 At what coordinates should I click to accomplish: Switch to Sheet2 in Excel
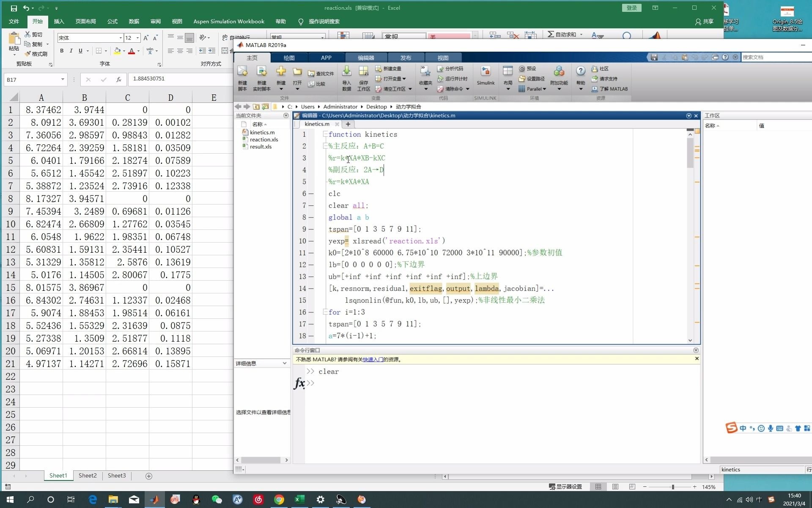[x=88, y=476]
